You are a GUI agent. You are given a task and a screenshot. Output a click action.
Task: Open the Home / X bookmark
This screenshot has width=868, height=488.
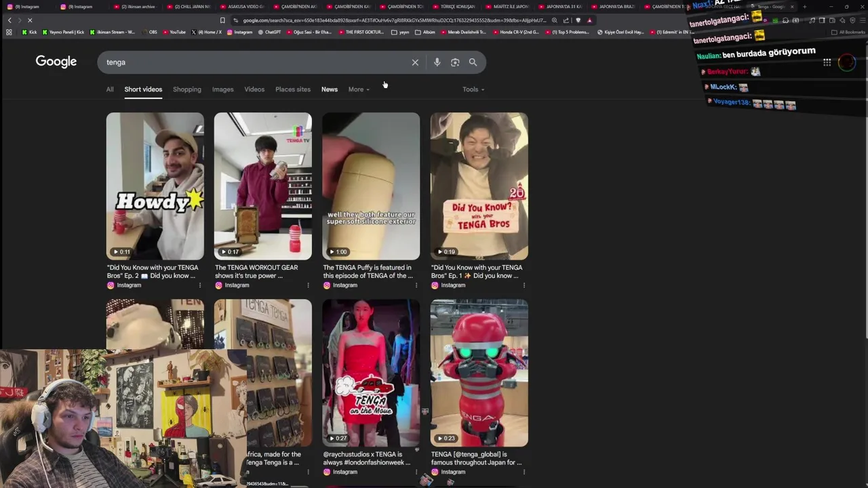[206, 32]
